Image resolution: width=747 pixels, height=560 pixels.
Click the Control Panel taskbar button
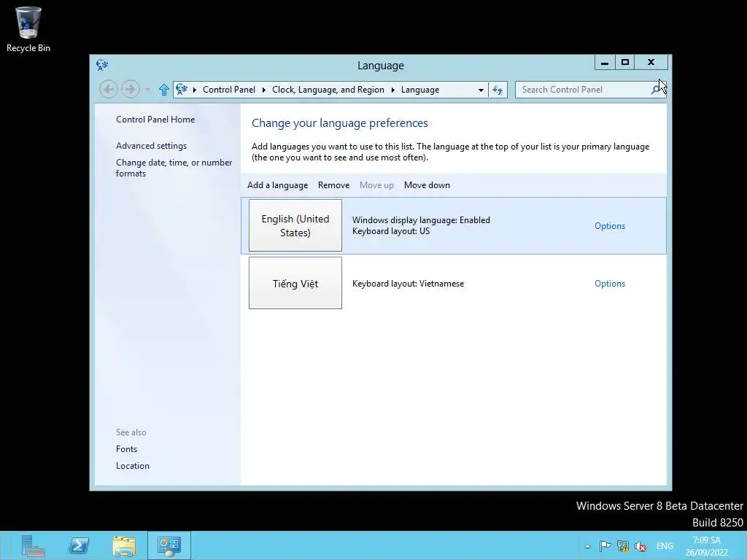[x=169, y=545]
